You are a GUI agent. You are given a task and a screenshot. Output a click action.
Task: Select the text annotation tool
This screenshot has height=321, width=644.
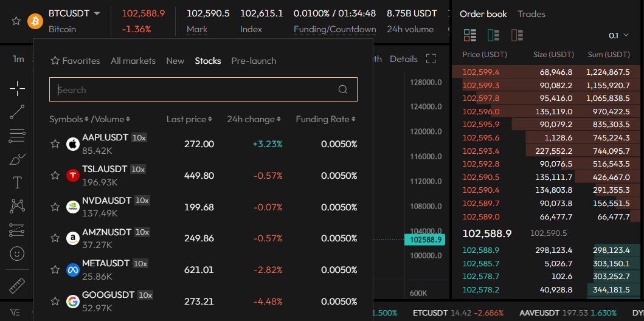click(17, 182)
